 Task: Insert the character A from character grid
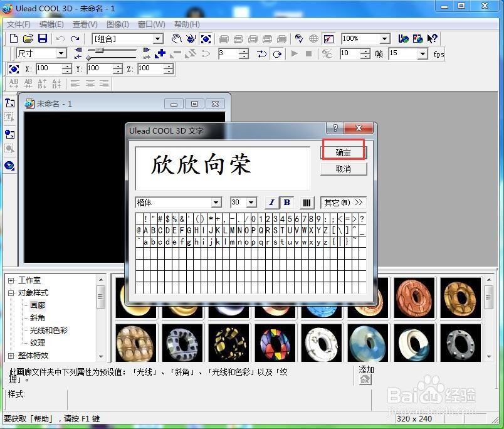click(146, 230)
